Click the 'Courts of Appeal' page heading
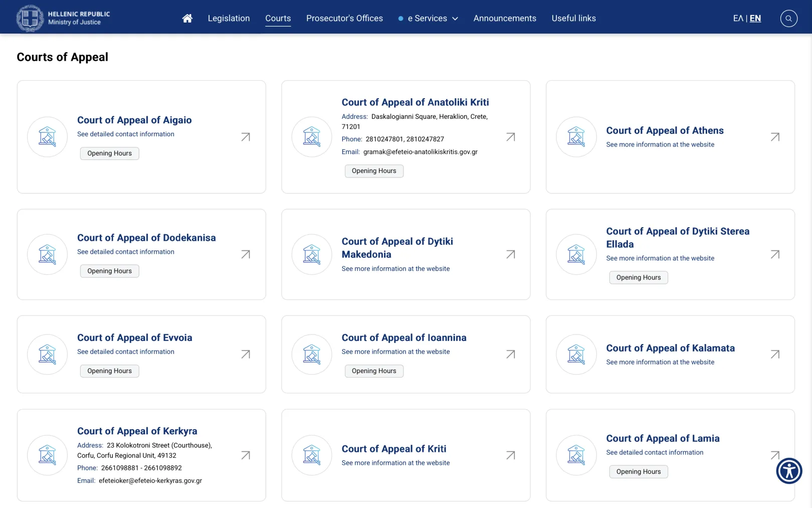 (x=62, y=57)
